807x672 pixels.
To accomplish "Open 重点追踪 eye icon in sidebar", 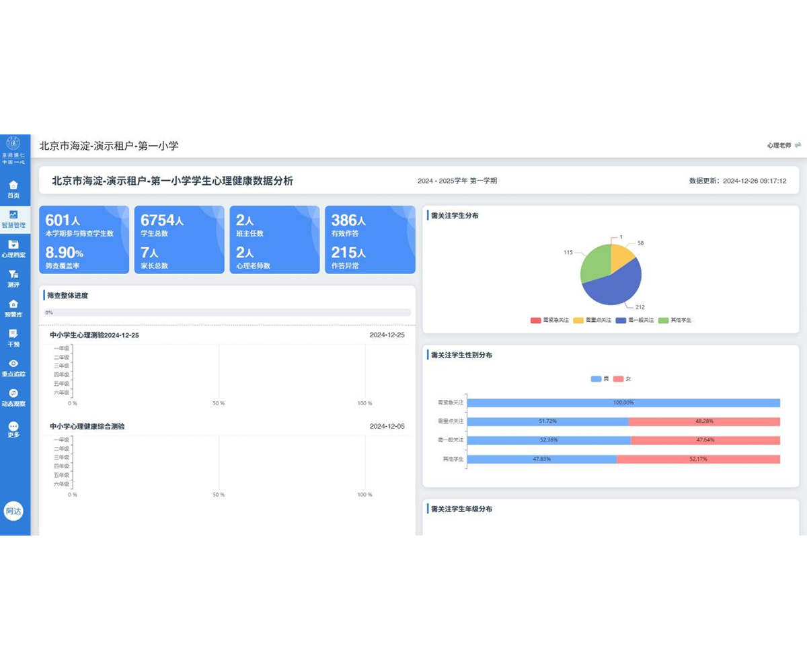I will point(13,367).
